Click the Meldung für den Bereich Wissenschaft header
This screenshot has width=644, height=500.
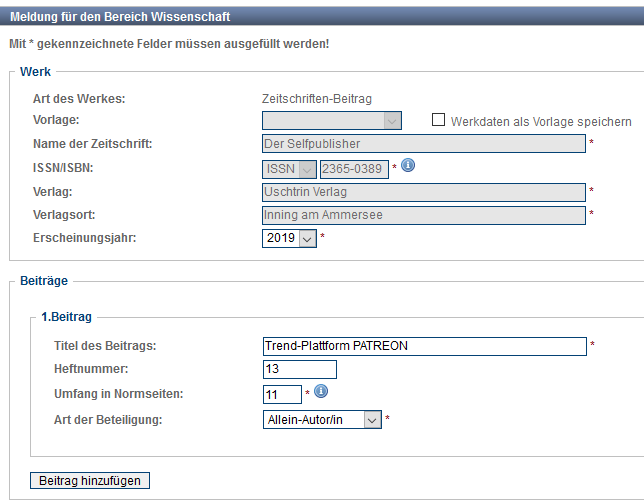click(x=119, y=17)
